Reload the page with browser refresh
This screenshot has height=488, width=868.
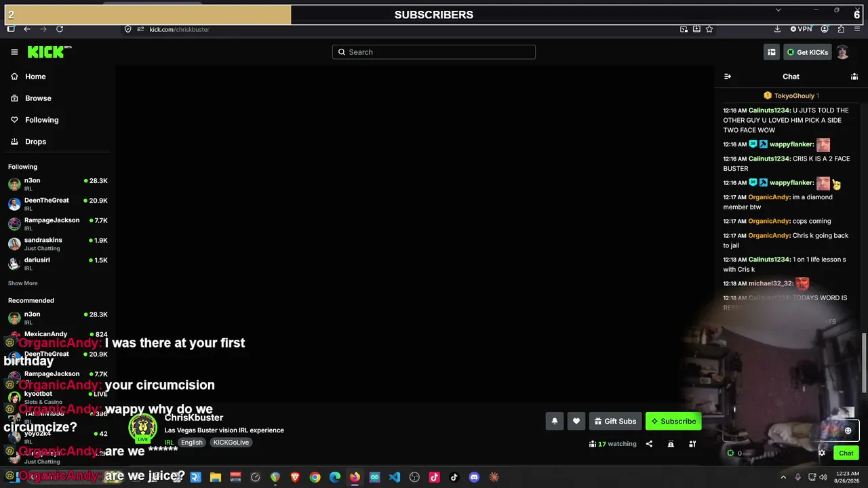tap(60, 29)
